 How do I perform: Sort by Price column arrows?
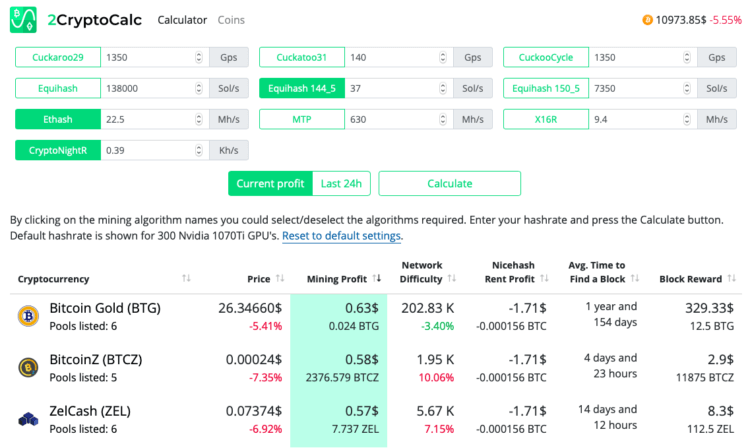click(x=280, y=278)
